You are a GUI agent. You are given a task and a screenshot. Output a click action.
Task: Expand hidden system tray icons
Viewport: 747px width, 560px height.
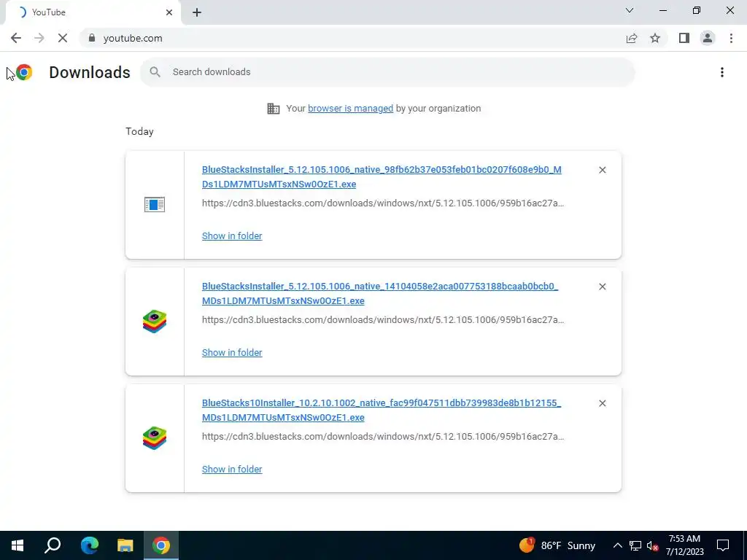[x=617, y=545]
